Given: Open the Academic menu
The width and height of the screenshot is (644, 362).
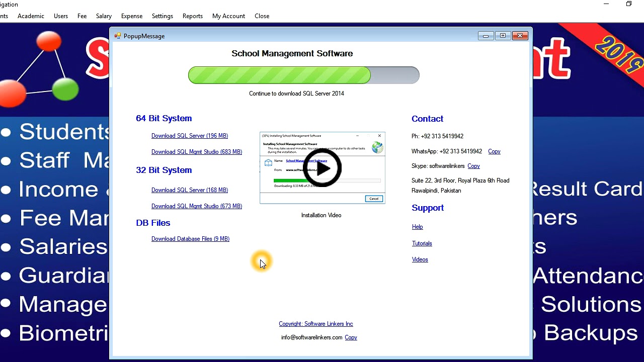Looking at the screenshot, I should pos(31,16).
